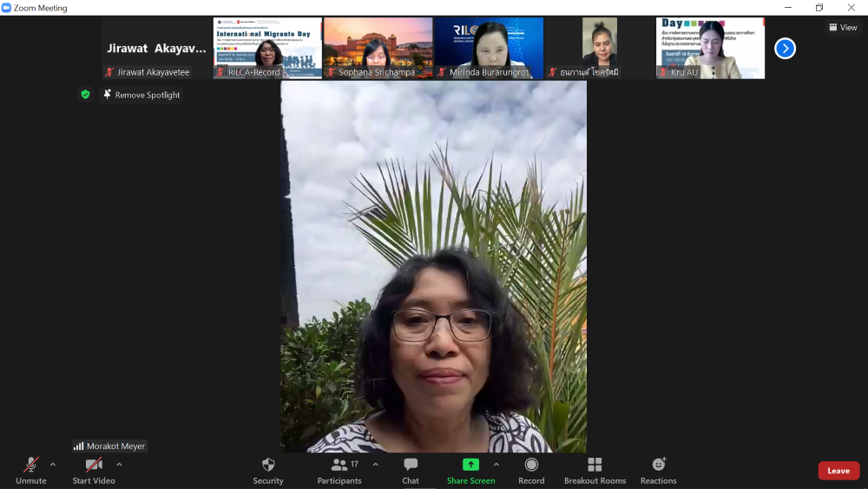Show next page of participant thumbnails
Screen dimensions: 868x489
click(x=785, y=49)
